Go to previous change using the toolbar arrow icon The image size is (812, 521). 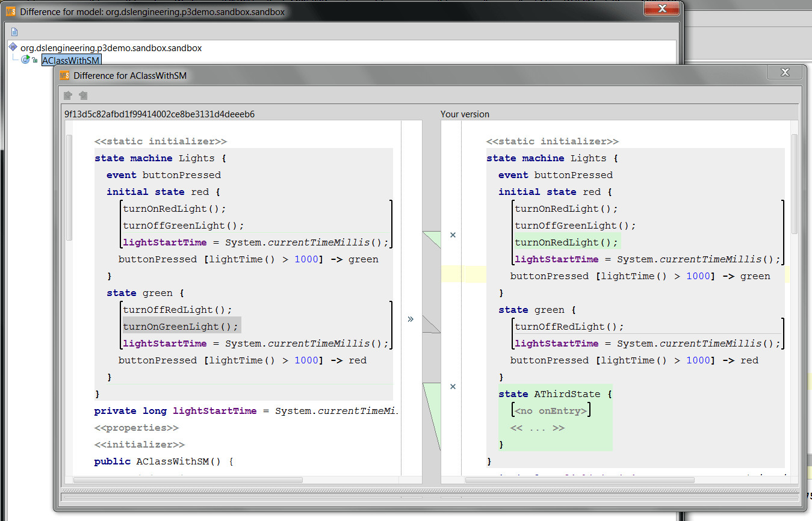click(68, 96)
